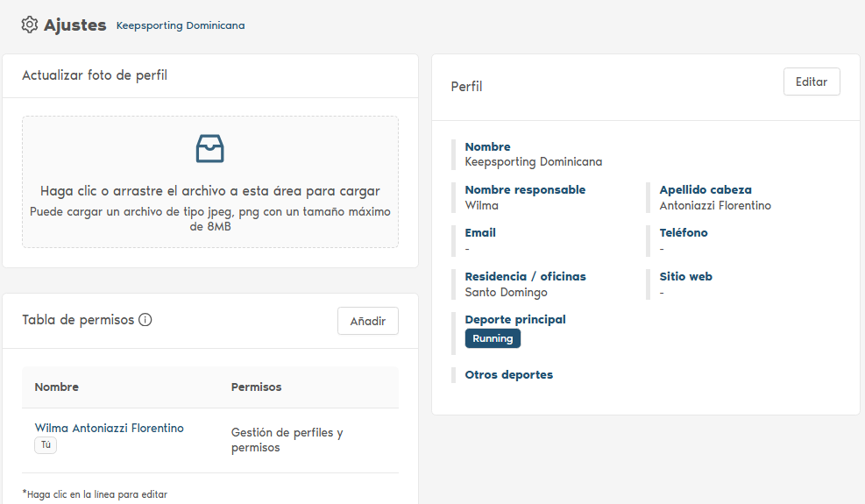The image size is (865, 504).
Task: Click the Ajustes gear icon
Action: coord(30,25)
